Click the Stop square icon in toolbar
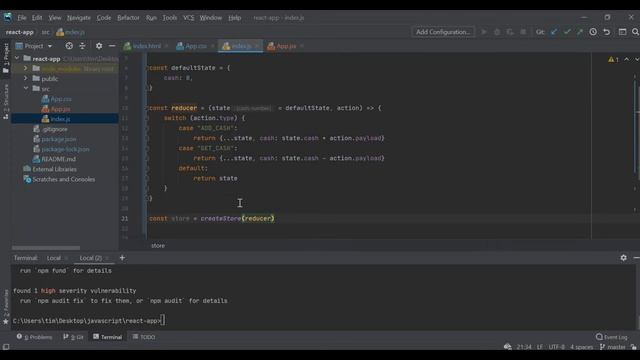This screenshot has width=640, height=360. coord(523,32)
